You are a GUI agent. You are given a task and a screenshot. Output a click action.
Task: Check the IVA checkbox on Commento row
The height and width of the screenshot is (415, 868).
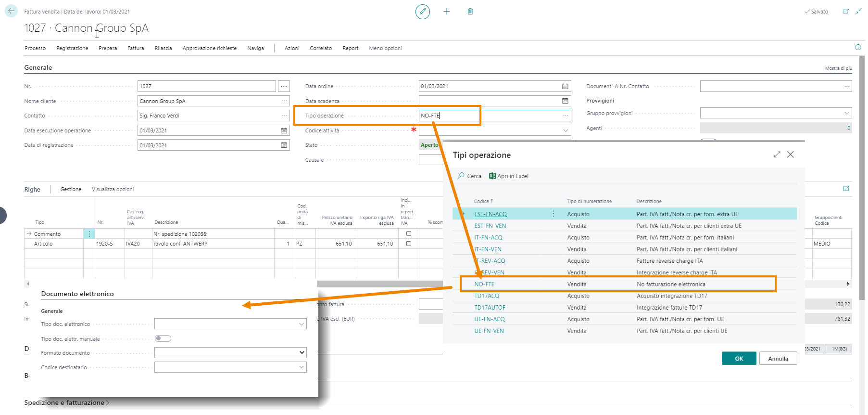[x=409, y=233]
